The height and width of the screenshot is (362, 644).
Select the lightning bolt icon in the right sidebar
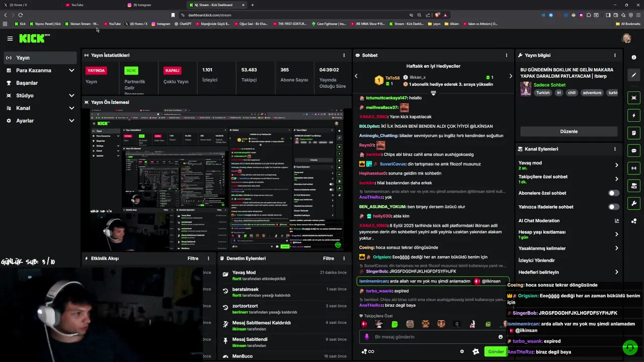[634, 116]
